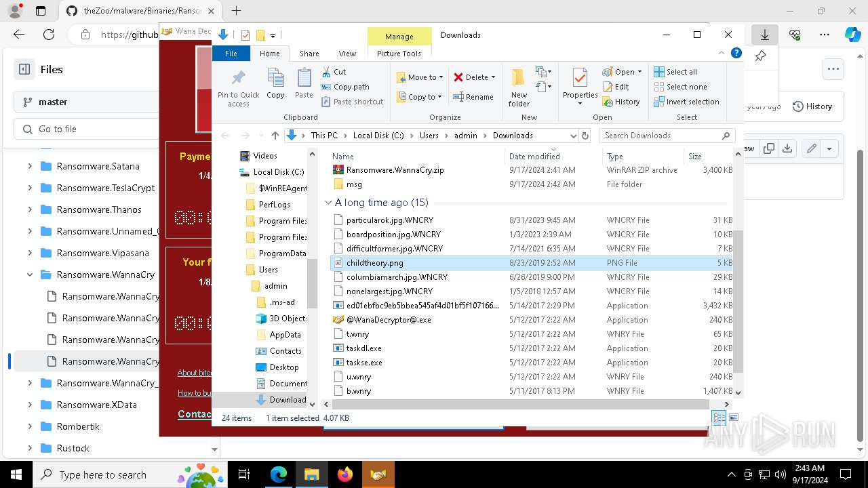Click Invert selection in ribbon
Viewport: 868px width, 488px height.
pos(686,102)
